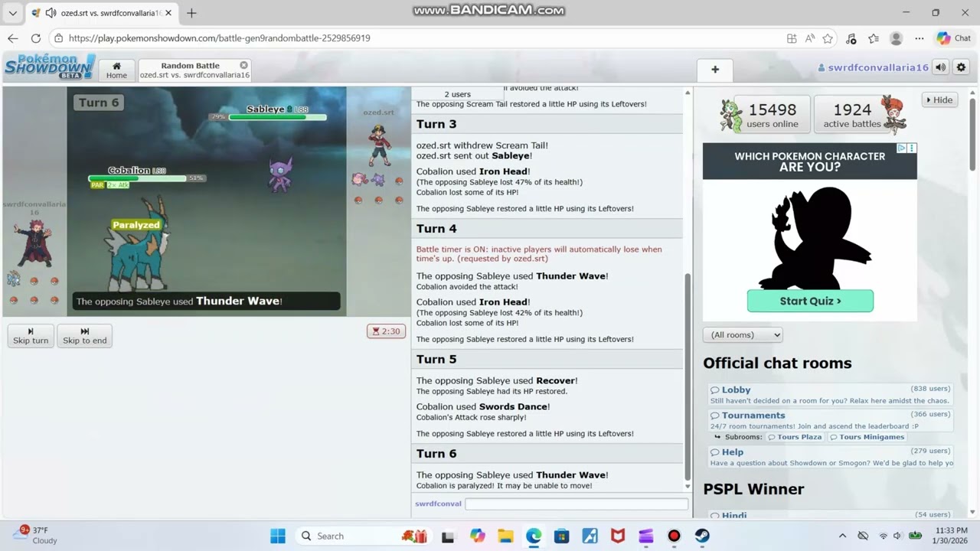Close the Random Battle room tab
980x551 pixels.
pos(243,65)
